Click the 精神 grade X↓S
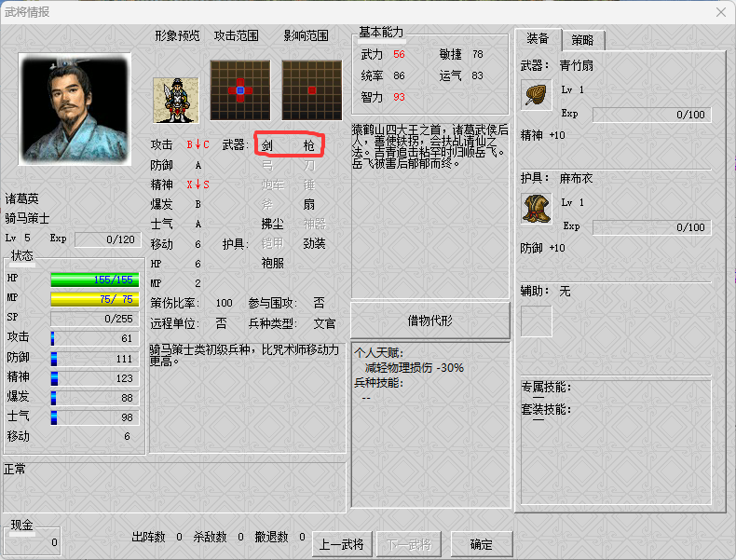The width and height of the screenshot is (736, 560). (x=198, y=184)
